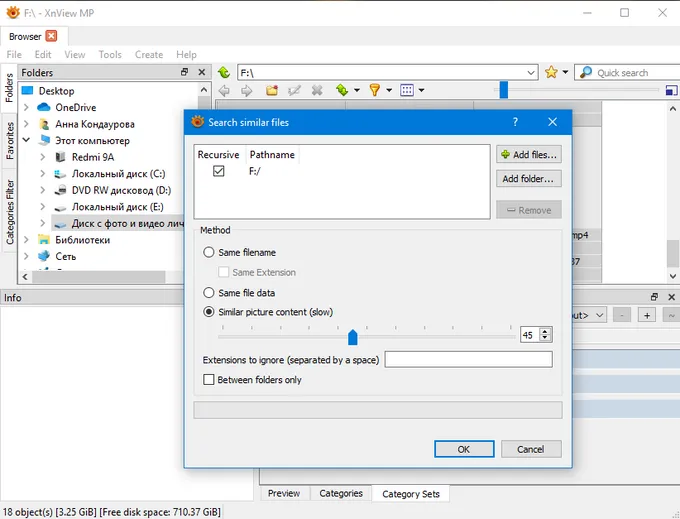Enable the Between folders only checkbox
Screen dimensions: 680x519
209,380
